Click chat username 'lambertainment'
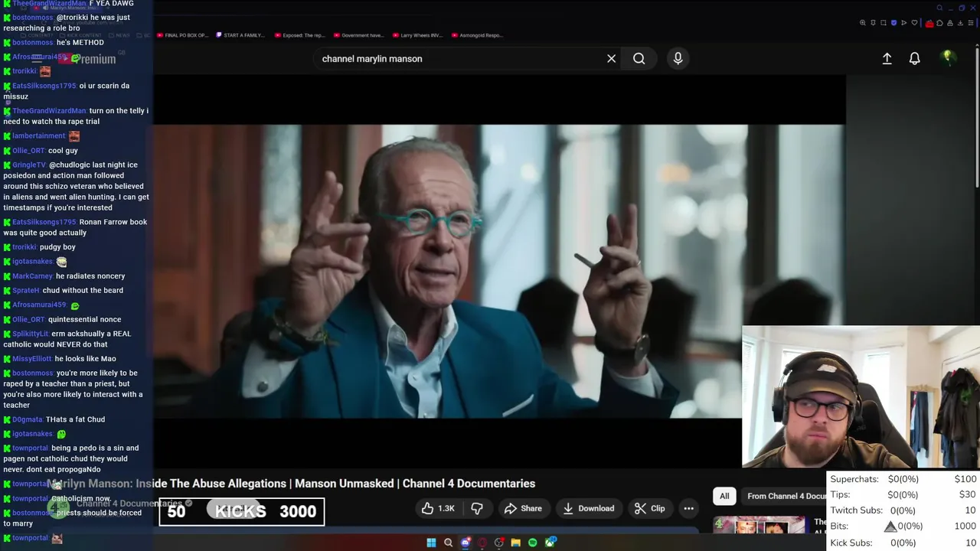 click(x=38, y=136)
